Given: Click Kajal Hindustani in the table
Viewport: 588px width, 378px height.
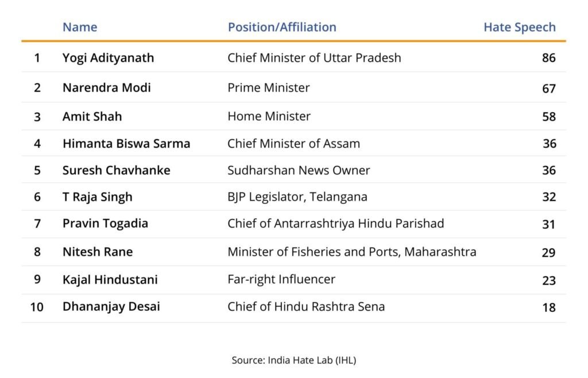Looking at the screenshot, I should point(110,279).
